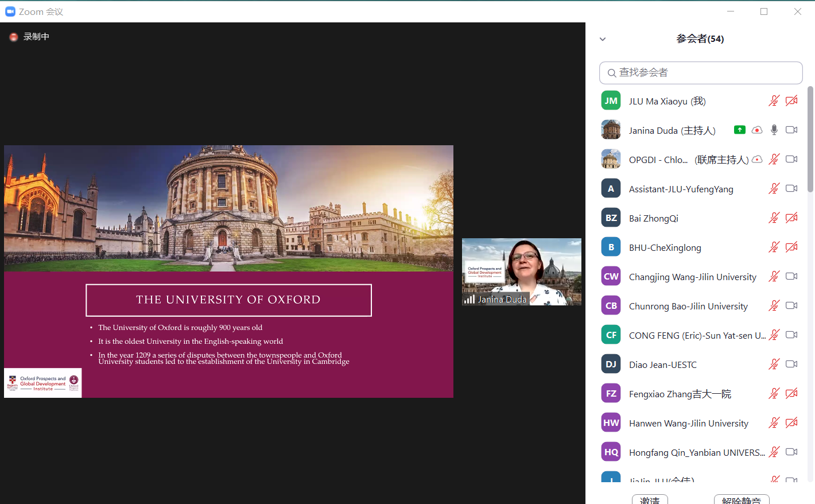Image resolution: width=815 pixels, height=504 pixels.
Task: Click the muted mic icon for Diao Jean-UESTC
Action: (x=774, y=364)
